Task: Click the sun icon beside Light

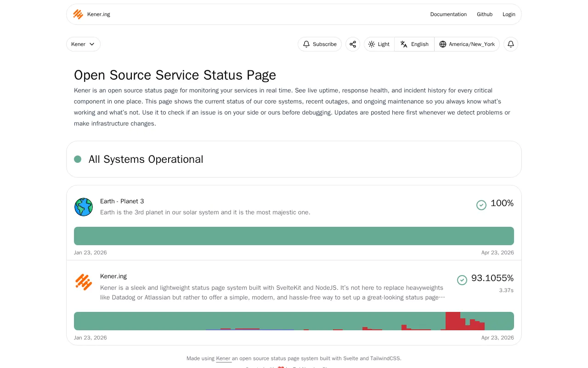Action: (x=372, y=44)
